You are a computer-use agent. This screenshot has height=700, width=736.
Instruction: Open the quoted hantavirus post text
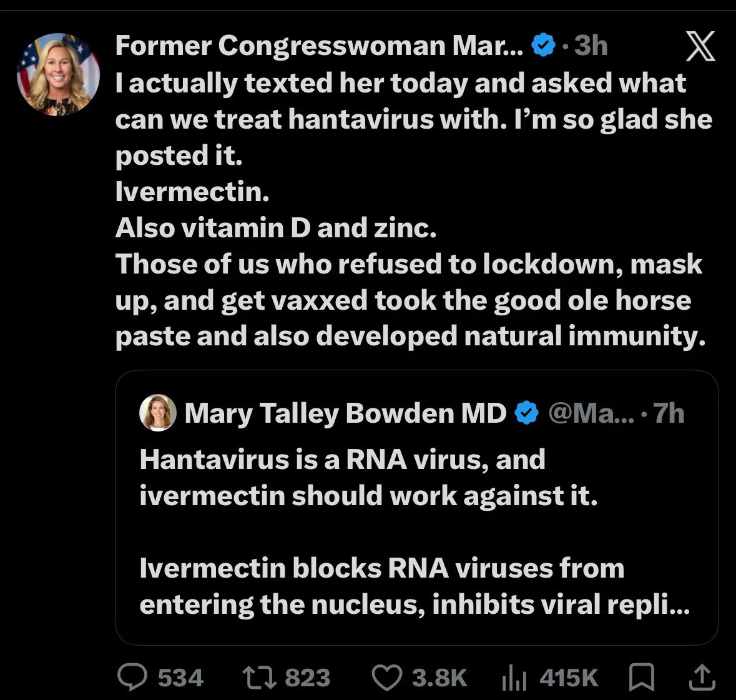point(415,531)
